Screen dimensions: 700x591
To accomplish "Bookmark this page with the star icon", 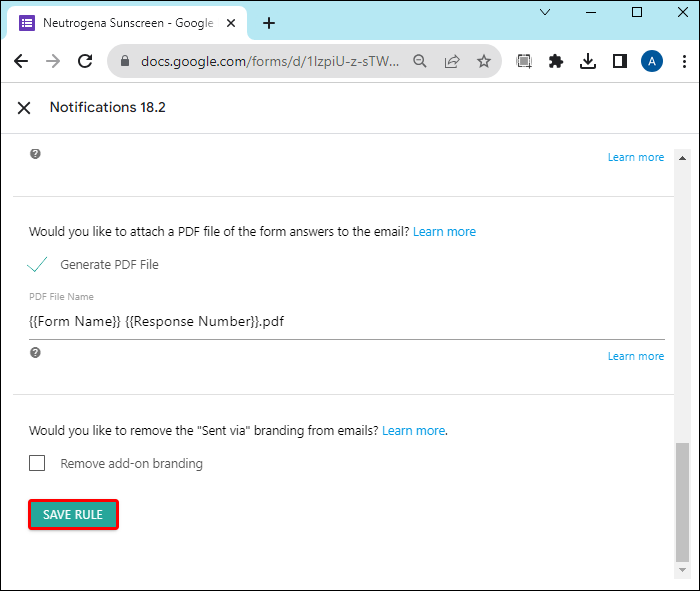I will pos(484,61).
